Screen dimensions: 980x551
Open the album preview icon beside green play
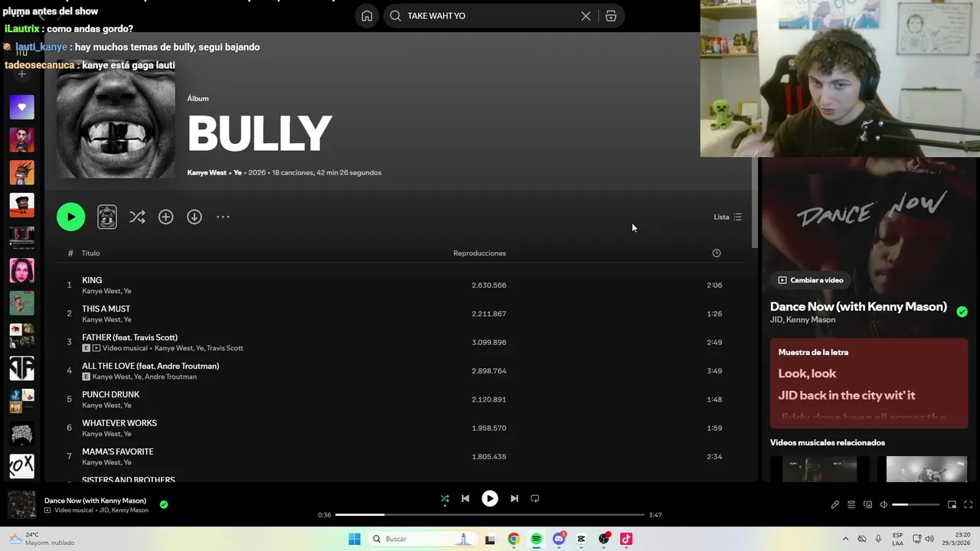point(107,217)
